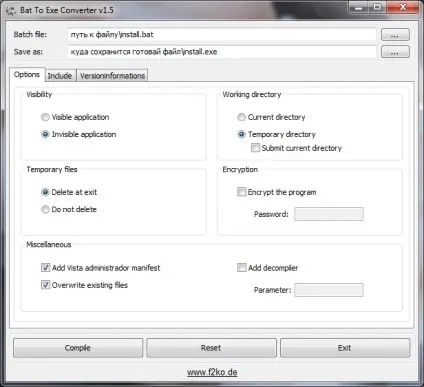Viewport: 424px width, 387px height.
Task: Uncheck Overwrite existing files
Action: 45,285
